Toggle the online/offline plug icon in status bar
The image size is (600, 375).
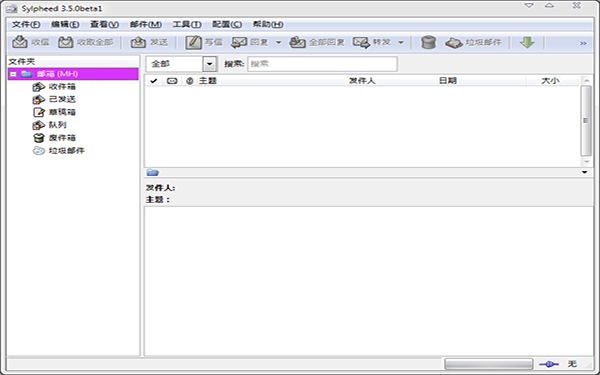pyautogui.click(x=548, y=364)
